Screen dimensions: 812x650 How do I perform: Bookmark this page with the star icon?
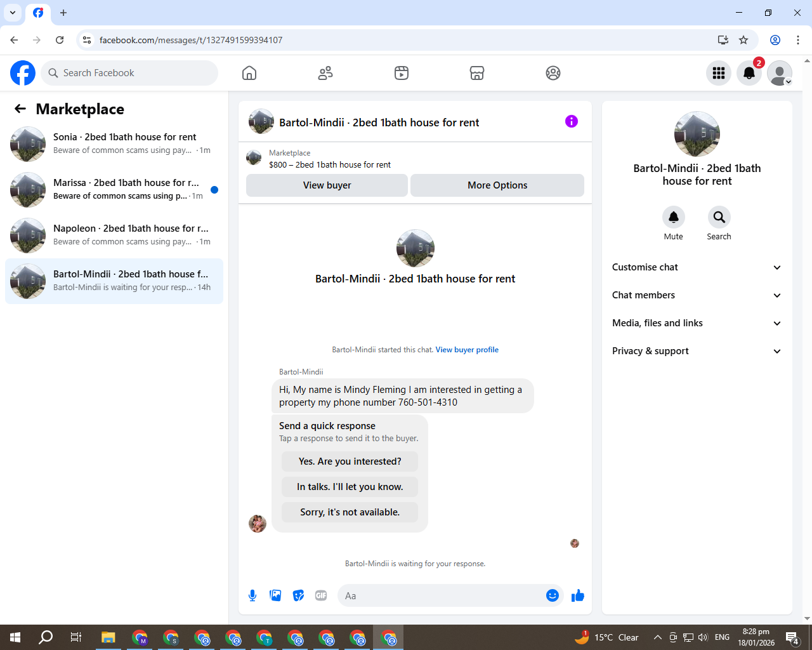coord(743,40)
